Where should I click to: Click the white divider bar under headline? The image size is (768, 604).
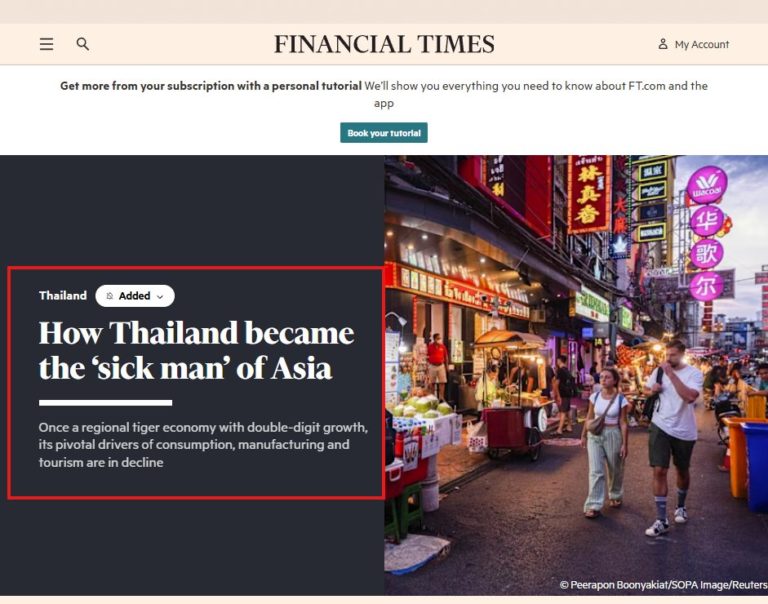point(105,403)
